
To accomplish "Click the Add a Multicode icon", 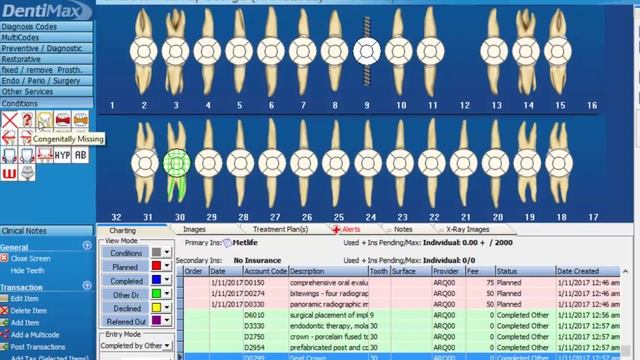I will (x=4, y=335).
